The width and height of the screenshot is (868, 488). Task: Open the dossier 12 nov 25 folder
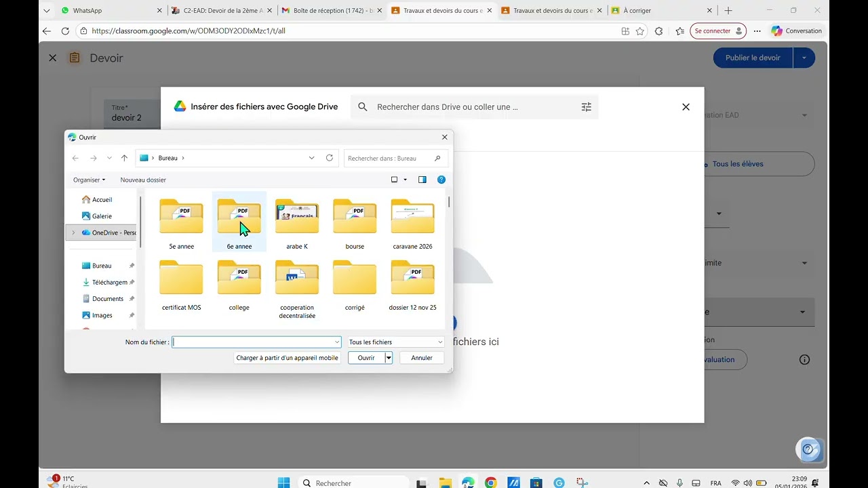click(412, 285)
